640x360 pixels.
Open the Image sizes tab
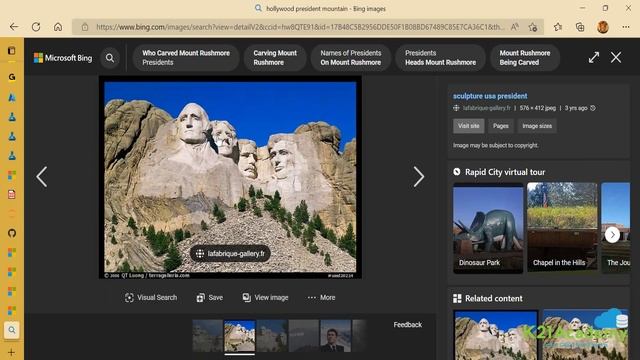pos(537,126)
